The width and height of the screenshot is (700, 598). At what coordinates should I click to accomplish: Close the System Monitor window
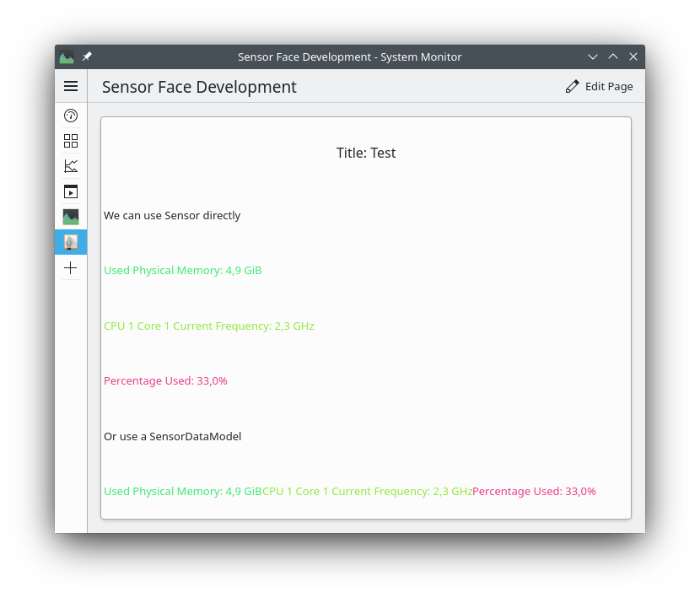(x=633, y=57)
